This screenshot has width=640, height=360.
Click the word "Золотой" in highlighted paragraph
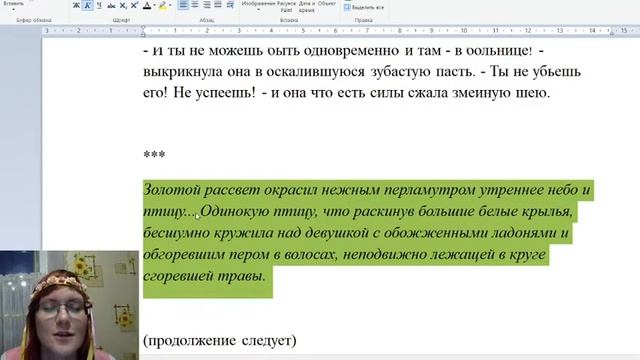click(172, 190)
